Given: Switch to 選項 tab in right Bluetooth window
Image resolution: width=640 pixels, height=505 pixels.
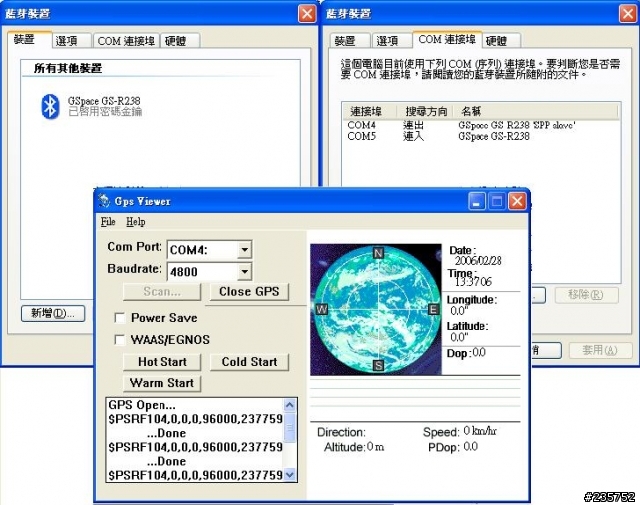Looking at the screenshot, I should pyautogui.click(x=392, y=40).
